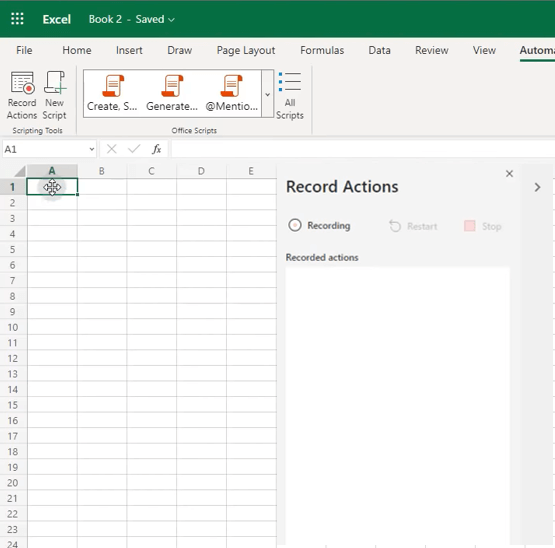Expand the Office Scripts gallery arrow
Viewport: 555px width, 548px height.
click(x=268, y=94)
